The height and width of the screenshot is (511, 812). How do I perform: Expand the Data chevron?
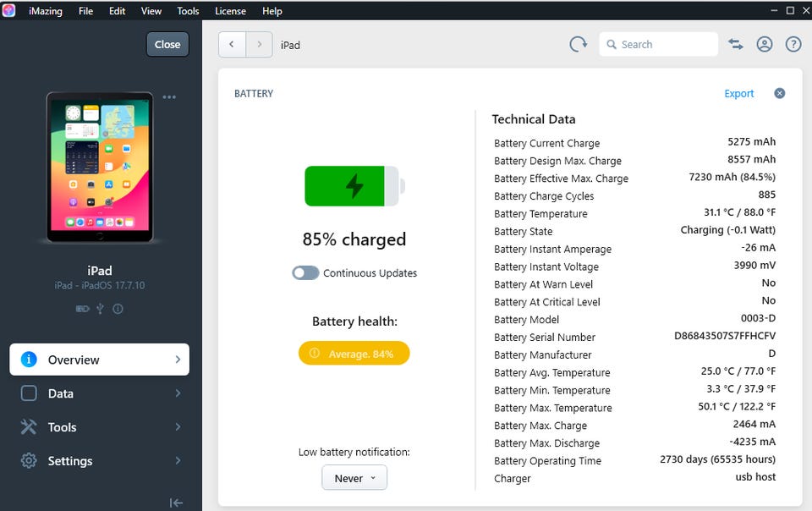pos(178,393)
